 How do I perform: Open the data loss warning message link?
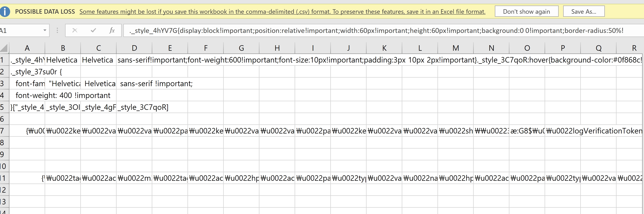click(282, 11)
